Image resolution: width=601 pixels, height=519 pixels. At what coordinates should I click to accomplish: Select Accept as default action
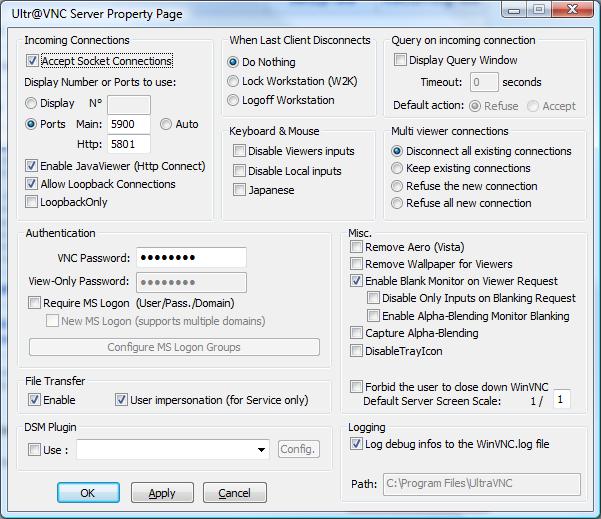pos(533,106)
